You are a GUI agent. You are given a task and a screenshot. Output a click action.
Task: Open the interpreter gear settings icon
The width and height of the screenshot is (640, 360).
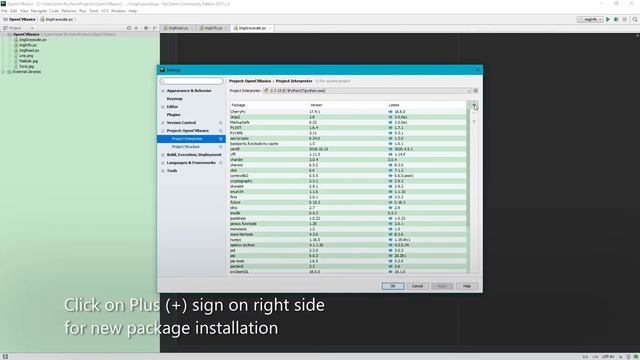pos(476,91)
